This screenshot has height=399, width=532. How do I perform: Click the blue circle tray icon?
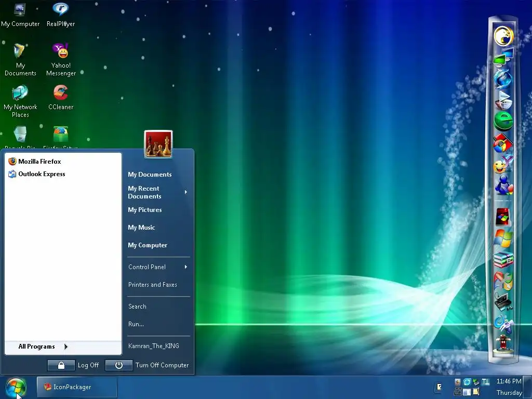click(467, 382)
